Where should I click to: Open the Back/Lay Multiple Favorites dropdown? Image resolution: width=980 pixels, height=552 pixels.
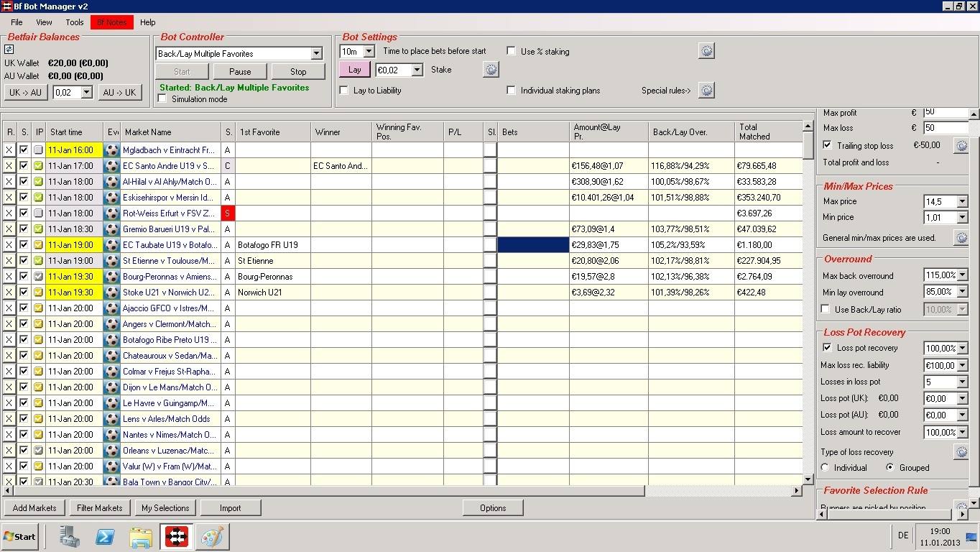click(x=316, y=54)
